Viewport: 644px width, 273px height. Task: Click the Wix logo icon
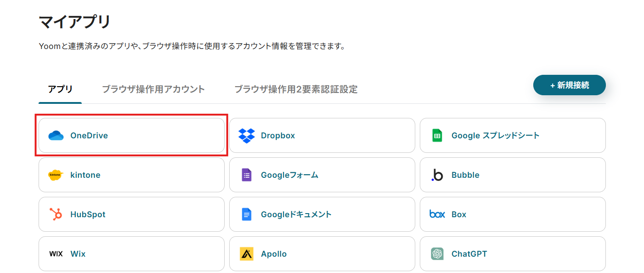pyautogui.click(x=56, y=254)
